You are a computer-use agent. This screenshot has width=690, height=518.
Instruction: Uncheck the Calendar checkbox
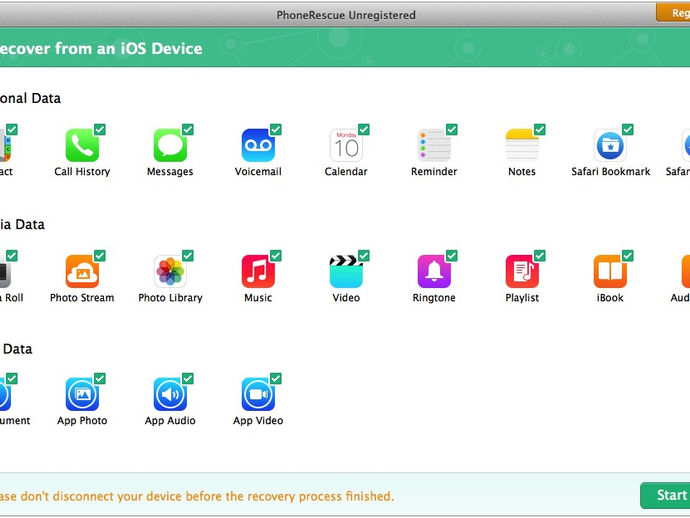364,129
